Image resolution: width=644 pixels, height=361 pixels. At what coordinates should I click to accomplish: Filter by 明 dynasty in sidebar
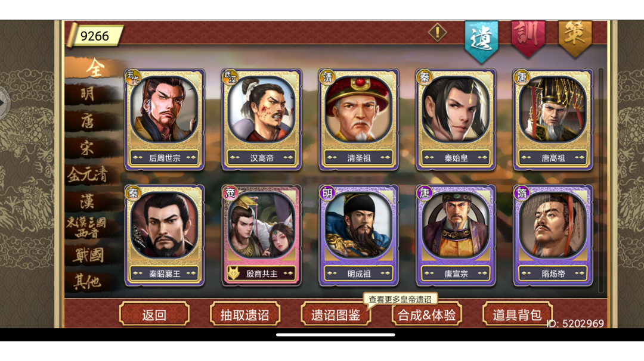87,94
